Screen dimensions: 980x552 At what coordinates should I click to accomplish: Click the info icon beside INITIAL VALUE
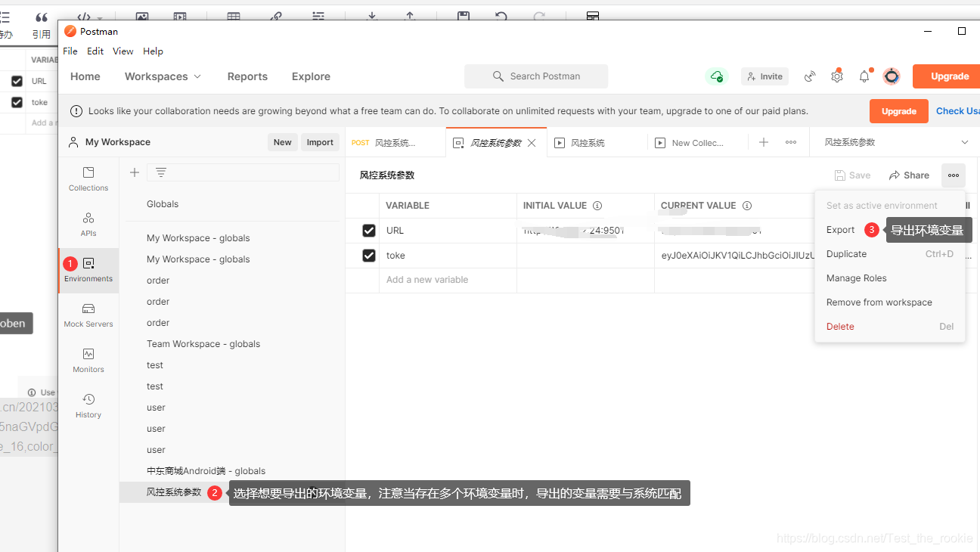click(x=597, y=206)
